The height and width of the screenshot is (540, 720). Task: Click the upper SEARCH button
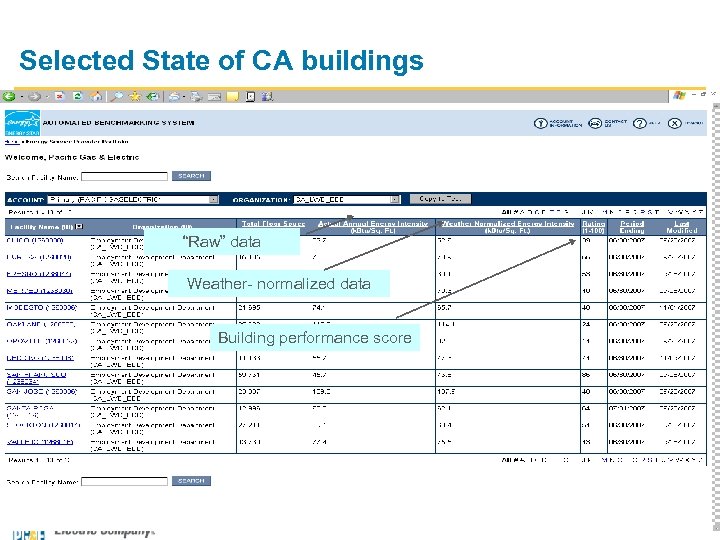pyautogui.click(x=191, y=176)
